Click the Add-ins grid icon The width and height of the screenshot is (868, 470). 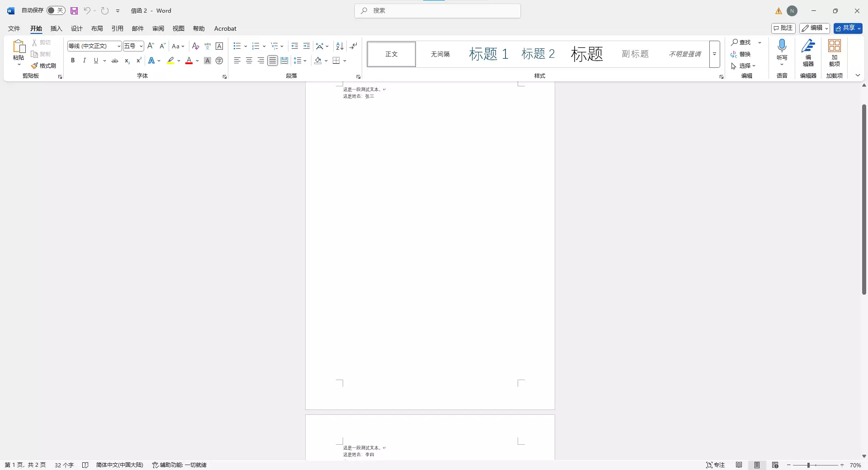pos(834,46)
